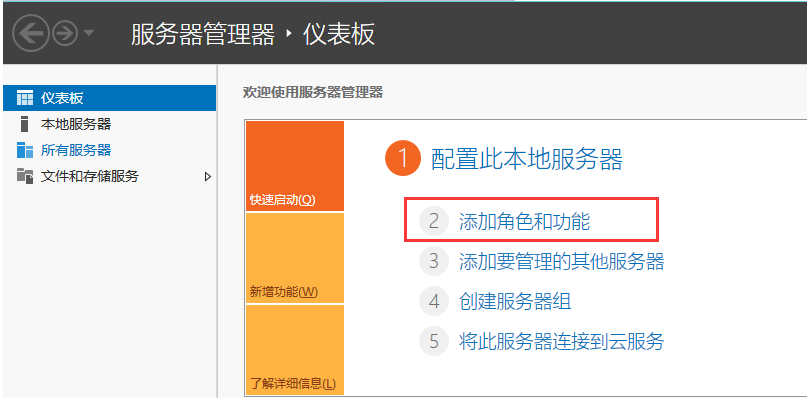Click the 添加角色和功能 link
The image size is (807, 398).
[x=524, y=221]
